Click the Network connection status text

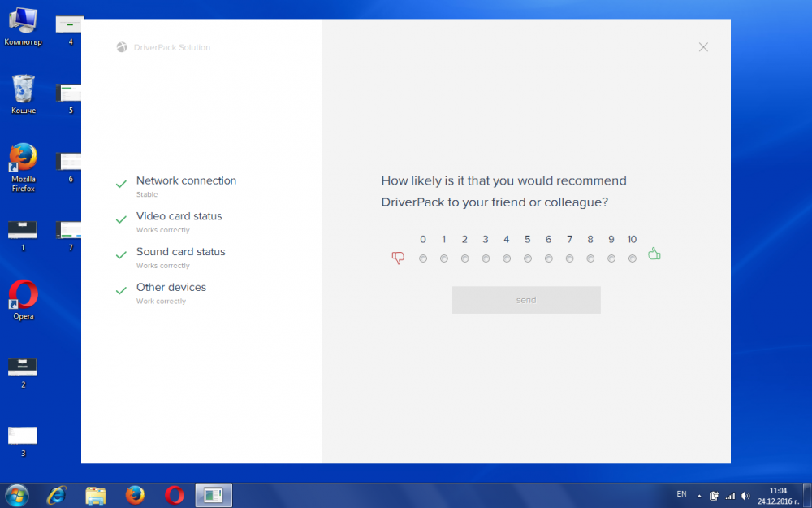coord(187,180)
